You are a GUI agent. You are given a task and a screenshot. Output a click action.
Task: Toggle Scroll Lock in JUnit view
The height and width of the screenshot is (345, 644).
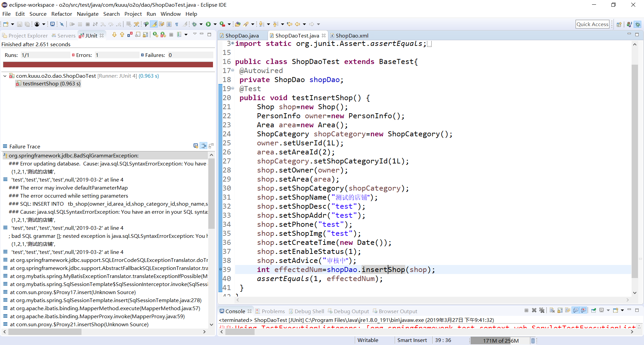[x=145, y=35]
